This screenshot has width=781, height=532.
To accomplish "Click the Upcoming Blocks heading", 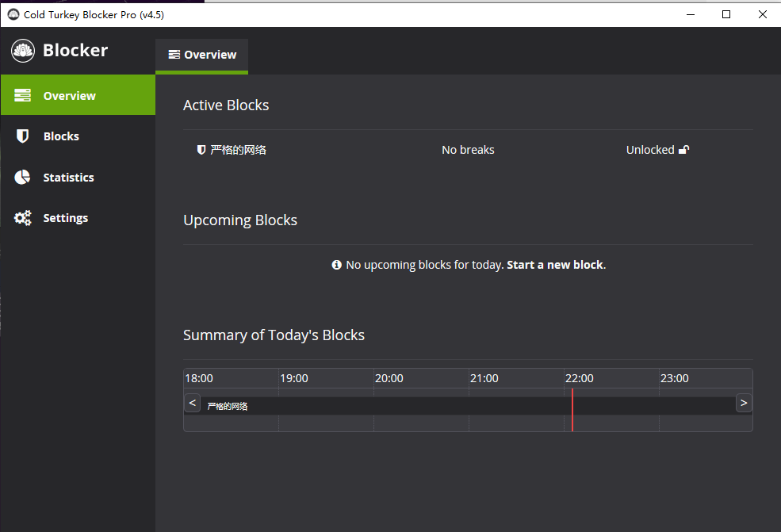I will tap(240, 220).
